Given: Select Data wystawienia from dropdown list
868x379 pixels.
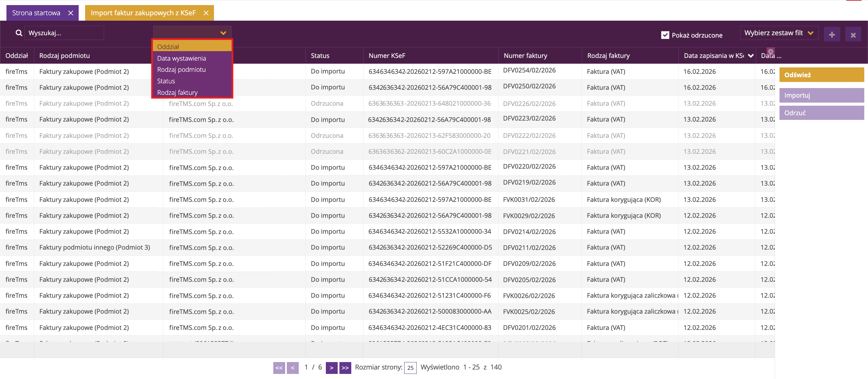Looking at the screenshot, I should [x=182, y=58].
